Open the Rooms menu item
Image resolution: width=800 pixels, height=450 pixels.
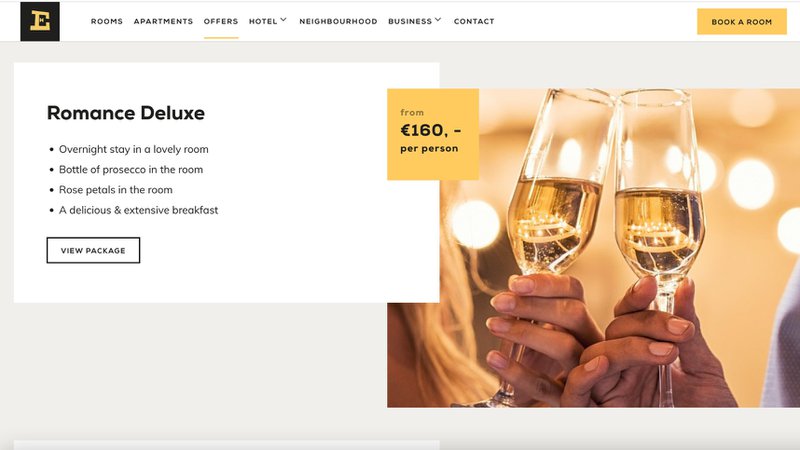pos(107,21)
